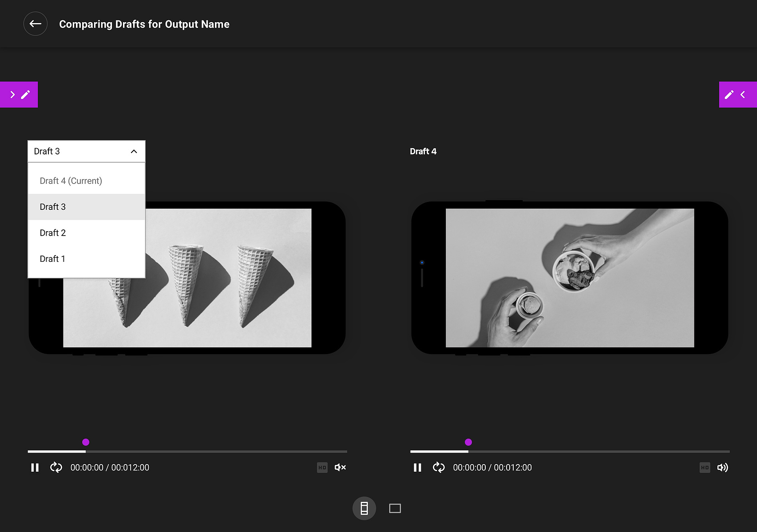Click the right player timecode 00:00:00 / 00:012:00

(x=492, y=468)
